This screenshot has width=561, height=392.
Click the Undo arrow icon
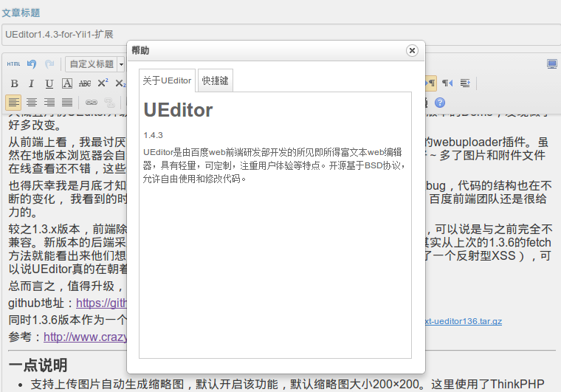click(32, 64)
